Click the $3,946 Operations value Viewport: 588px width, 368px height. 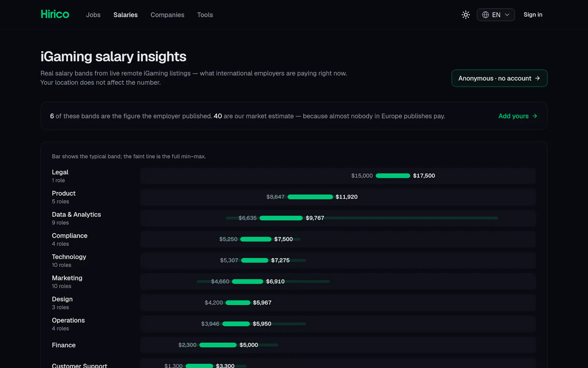[x=210, y=324]
